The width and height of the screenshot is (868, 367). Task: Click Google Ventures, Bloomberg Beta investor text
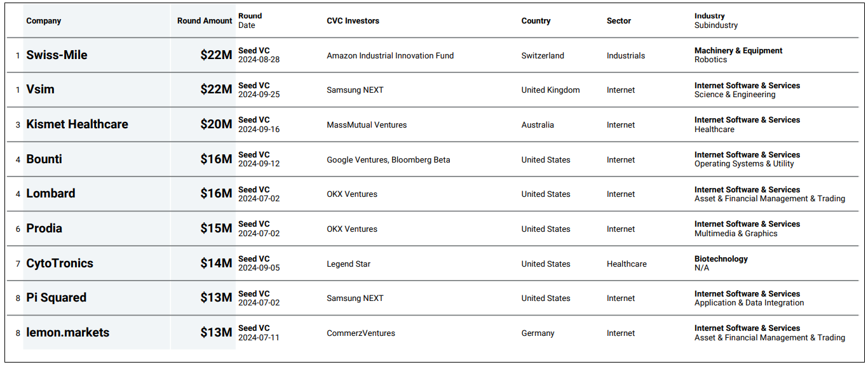388,160
